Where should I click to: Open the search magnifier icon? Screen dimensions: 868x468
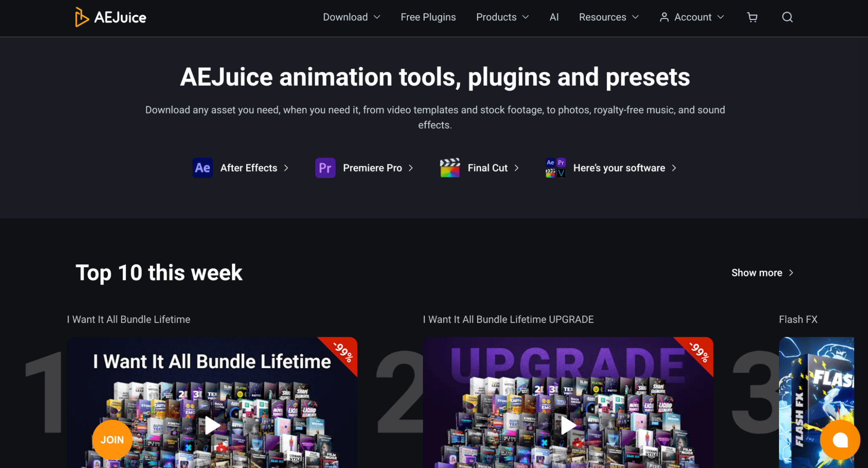point(787,17)
